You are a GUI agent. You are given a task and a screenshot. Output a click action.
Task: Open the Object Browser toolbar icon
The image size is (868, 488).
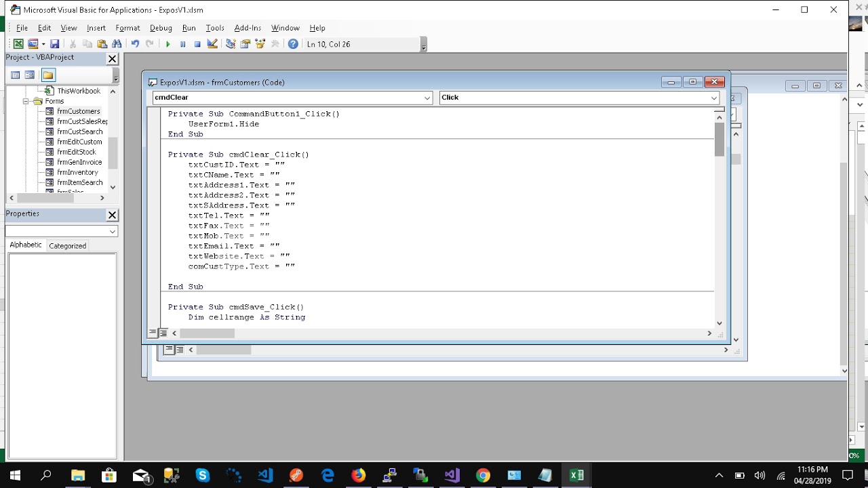[x=260, y=44]
